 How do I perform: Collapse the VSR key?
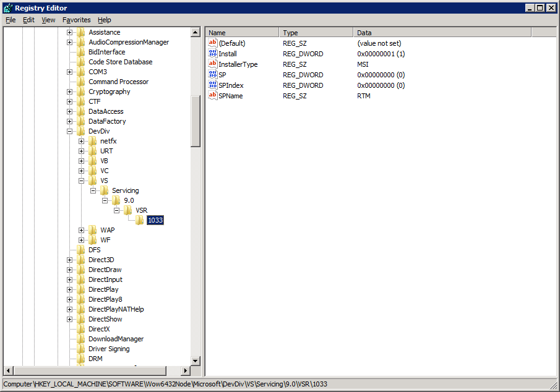coord(116,211)
